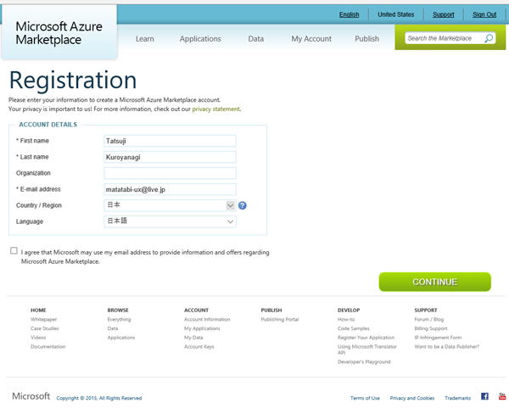Open the IP Infringement Form link

[438, 338]
